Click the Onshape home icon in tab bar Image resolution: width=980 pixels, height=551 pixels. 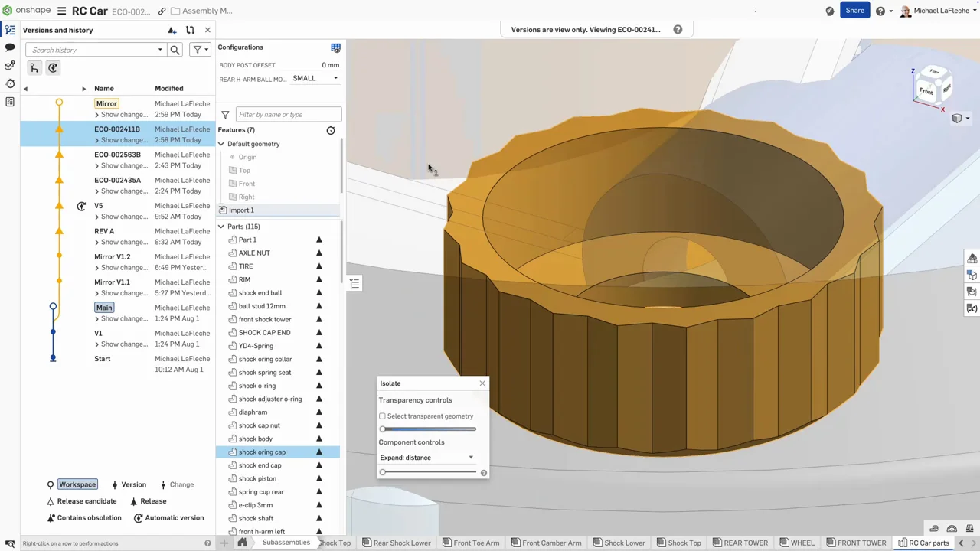pyautogui.click(x=242, y=543)
